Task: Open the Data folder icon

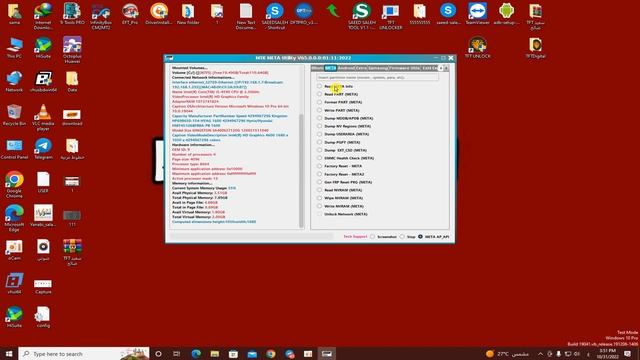Action: click(x=72, y=81)
